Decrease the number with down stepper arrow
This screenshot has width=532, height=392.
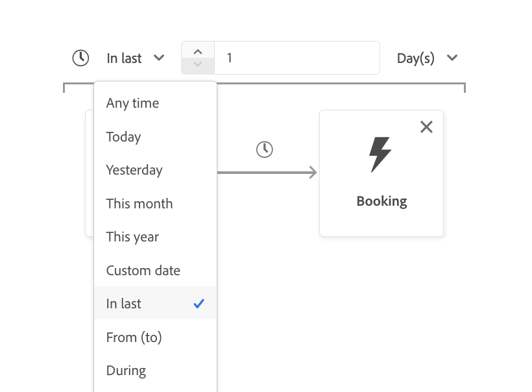pos(198,65)
